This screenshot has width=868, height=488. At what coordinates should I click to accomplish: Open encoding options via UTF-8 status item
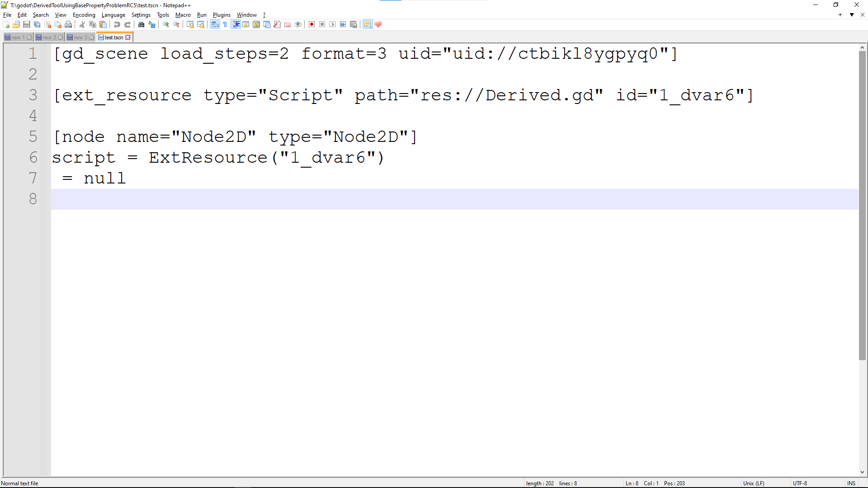point(800,483)
